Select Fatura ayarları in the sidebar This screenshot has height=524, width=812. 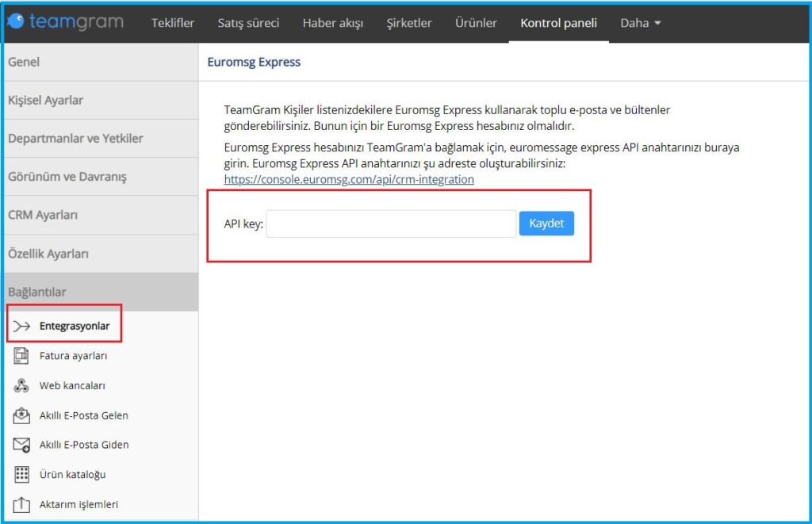pos(73,356)
